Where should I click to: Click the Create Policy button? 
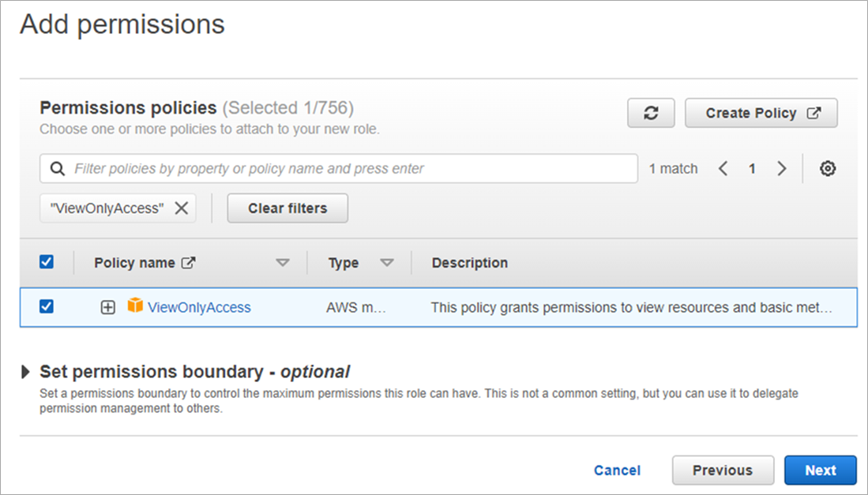[x=761, y=113]
